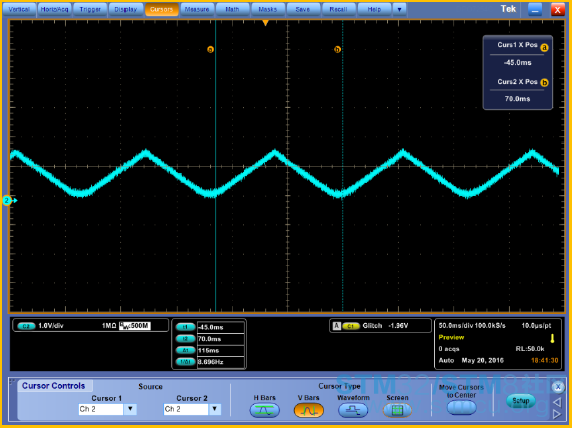
Task: Click the Glitch trigger type text
Action: [x=372, y=326]
